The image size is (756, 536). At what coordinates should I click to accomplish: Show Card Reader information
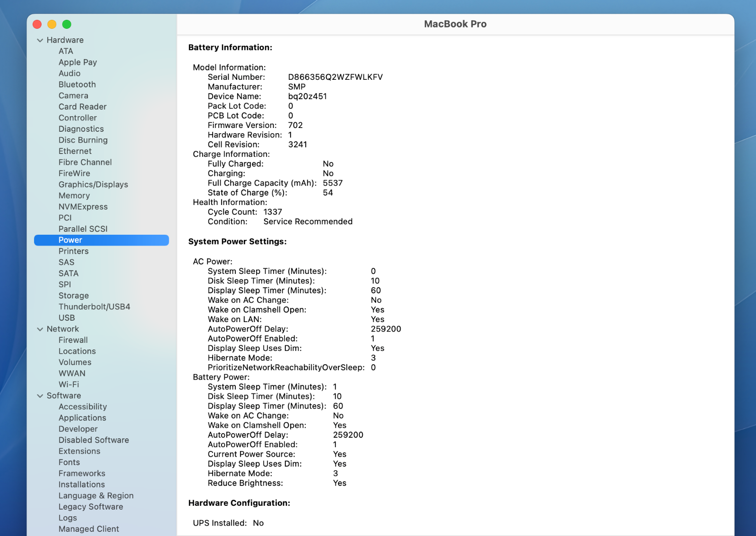tap(82, 107)
